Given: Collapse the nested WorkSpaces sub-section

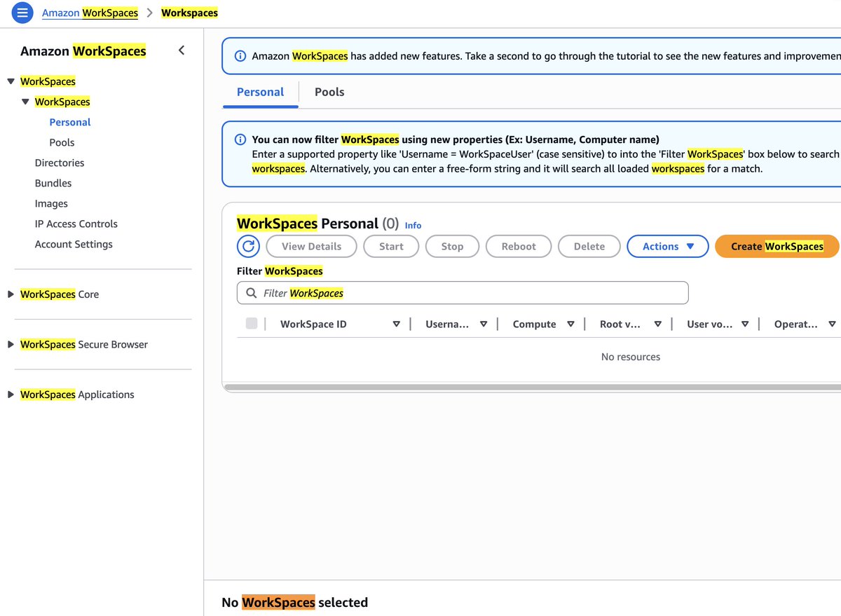Looking at the screenshot, I should (25, 102).
